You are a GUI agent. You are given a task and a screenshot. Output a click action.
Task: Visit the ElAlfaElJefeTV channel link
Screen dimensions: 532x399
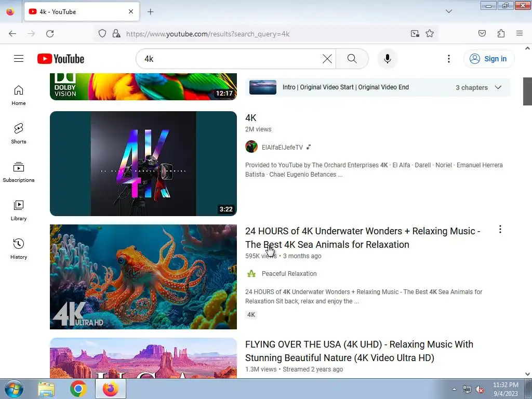282,147
